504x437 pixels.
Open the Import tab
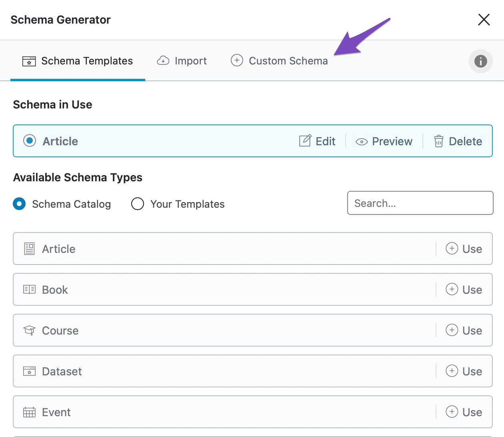(x=182, y=61)
